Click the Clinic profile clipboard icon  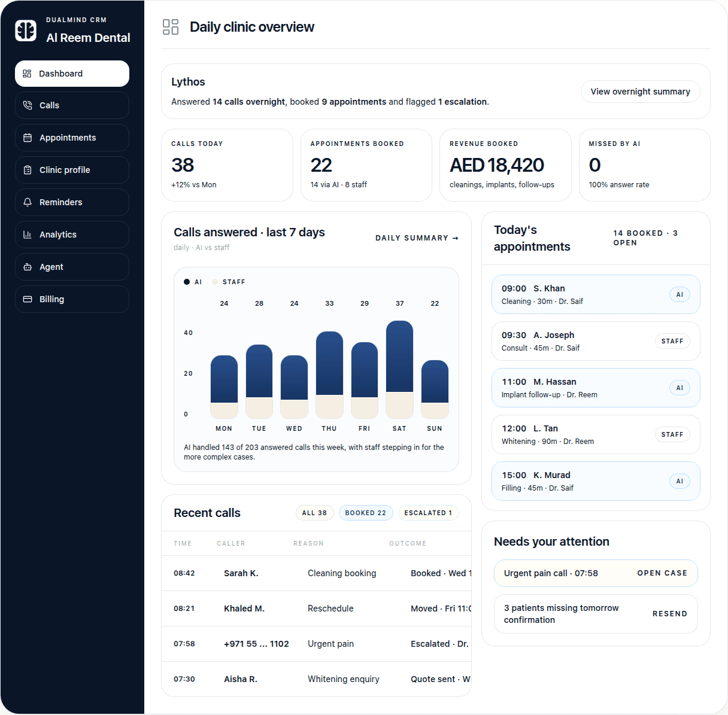point(28,170)
